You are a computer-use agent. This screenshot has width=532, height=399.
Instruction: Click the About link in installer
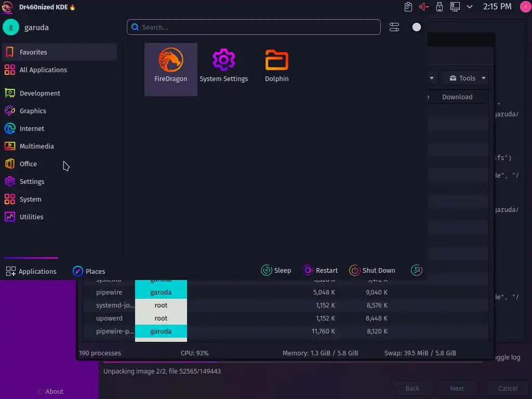point(50,391)
